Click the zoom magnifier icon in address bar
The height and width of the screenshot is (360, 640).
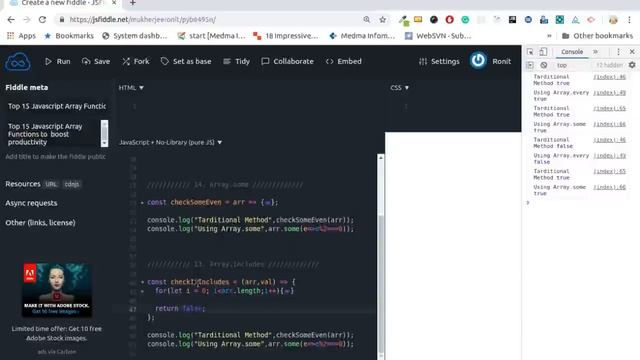pyautogui.click(x=367, y=20)
